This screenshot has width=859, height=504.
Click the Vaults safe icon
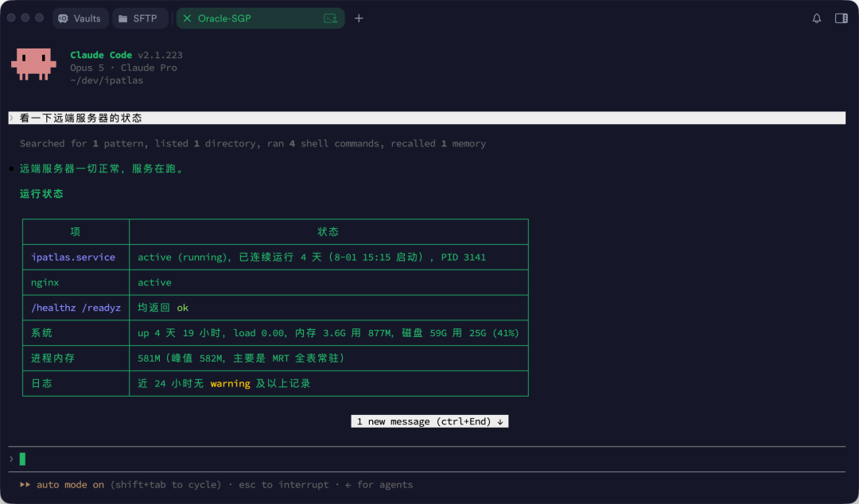tap(63, 18)
